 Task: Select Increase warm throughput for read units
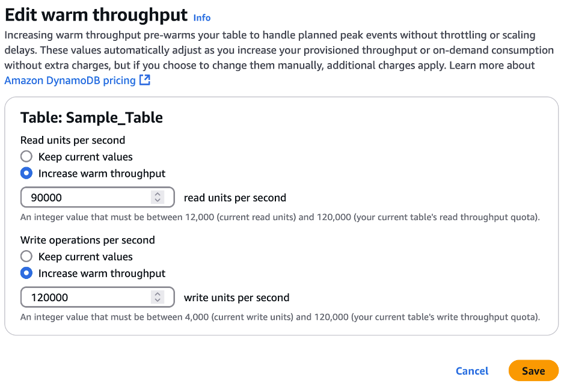(x=26, y=173)
